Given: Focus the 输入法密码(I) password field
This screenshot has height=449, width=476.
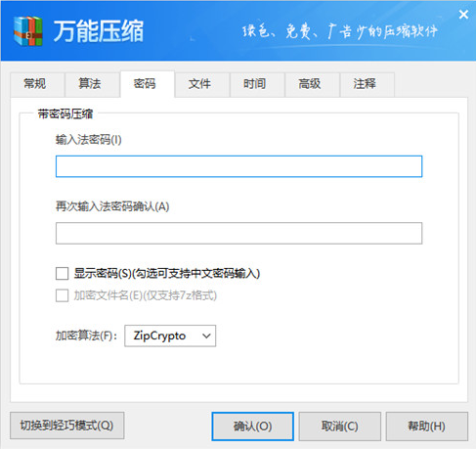Looking at the screenshot, I should click(x=238, y=166).
